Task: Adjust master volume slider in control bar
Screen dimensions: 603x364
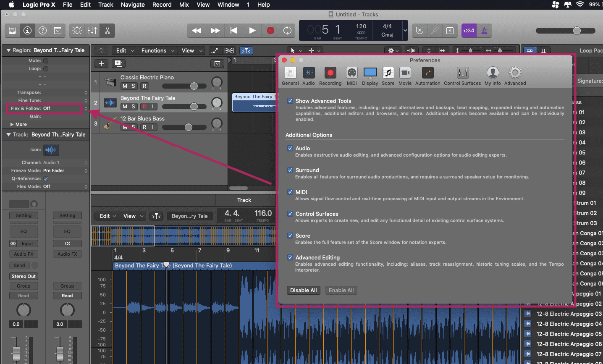Action: (566, 31)
